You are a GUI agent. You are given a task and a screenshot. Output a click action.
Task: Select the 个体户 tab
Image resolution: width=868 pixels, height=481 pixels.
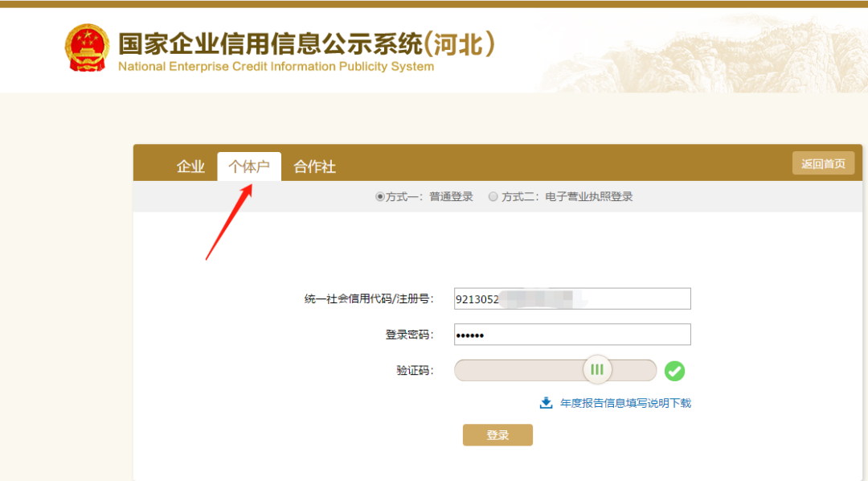click(x=249, y=166)
